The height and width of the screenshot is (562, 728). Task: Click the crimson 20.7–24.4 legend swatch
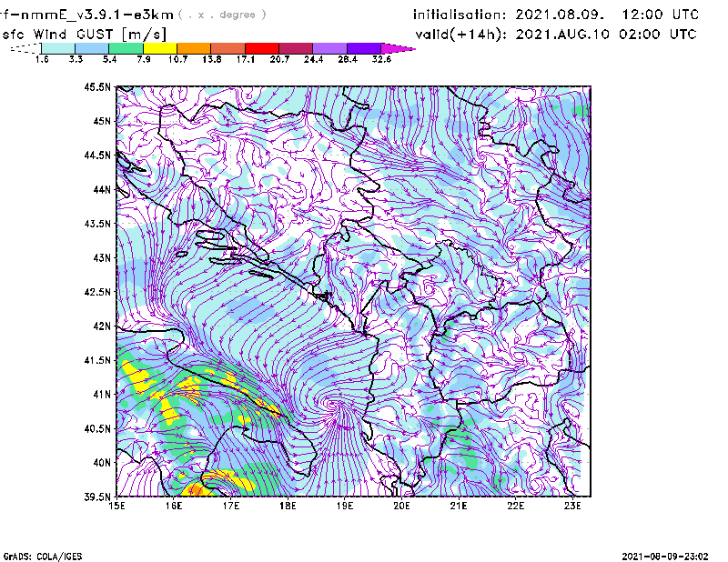point(296,48)
